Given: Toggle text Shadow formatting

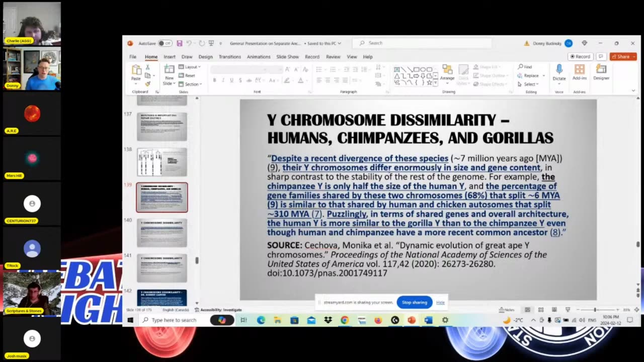Looking at the screenshot, I should pos(240,80).
